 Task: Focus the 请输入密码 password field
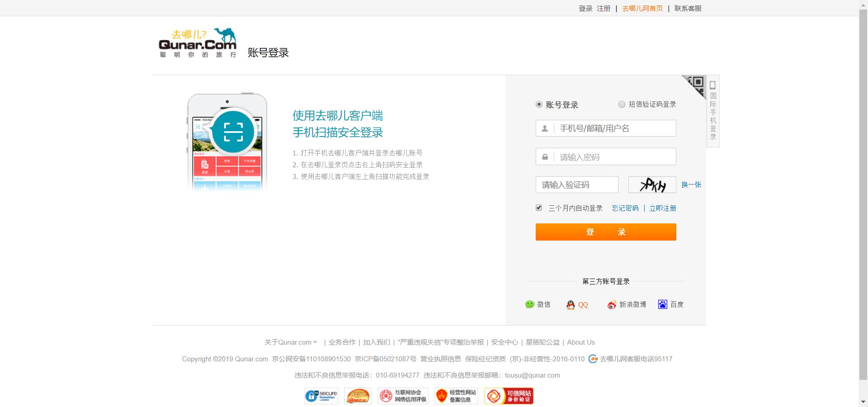click(606, 156)
